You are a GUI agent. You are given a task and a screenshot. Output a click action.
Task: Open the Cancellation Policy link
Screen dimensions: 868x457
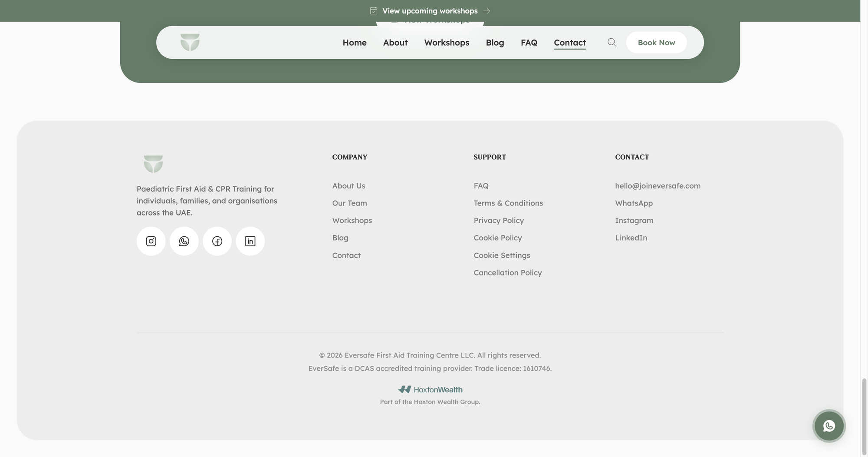point(508,273)
